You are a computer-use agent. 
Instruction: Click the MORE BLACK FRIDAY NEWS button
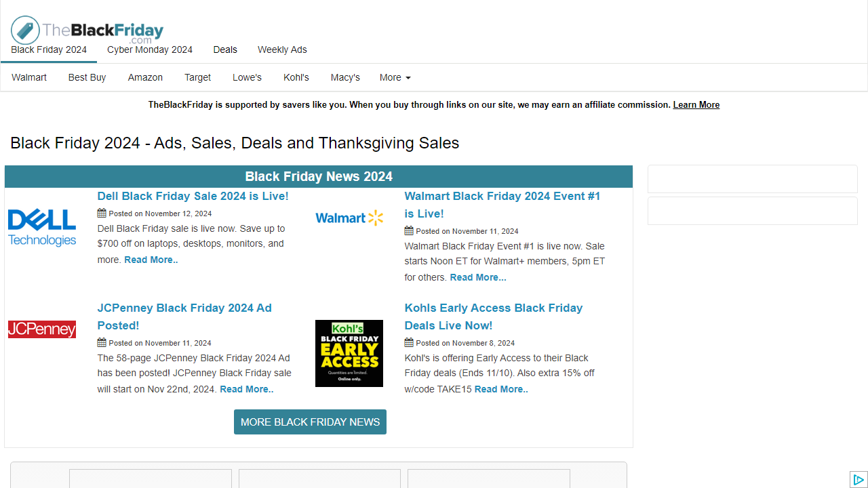tap(310, 422)
